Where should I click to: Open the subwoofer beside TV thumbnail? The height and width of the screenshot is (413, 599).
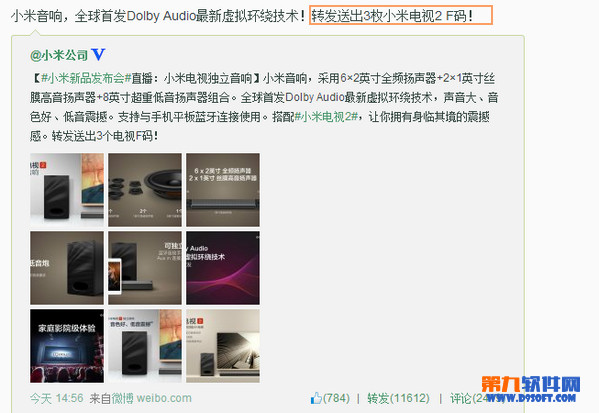pyautogui.click(x=67, y=190)
